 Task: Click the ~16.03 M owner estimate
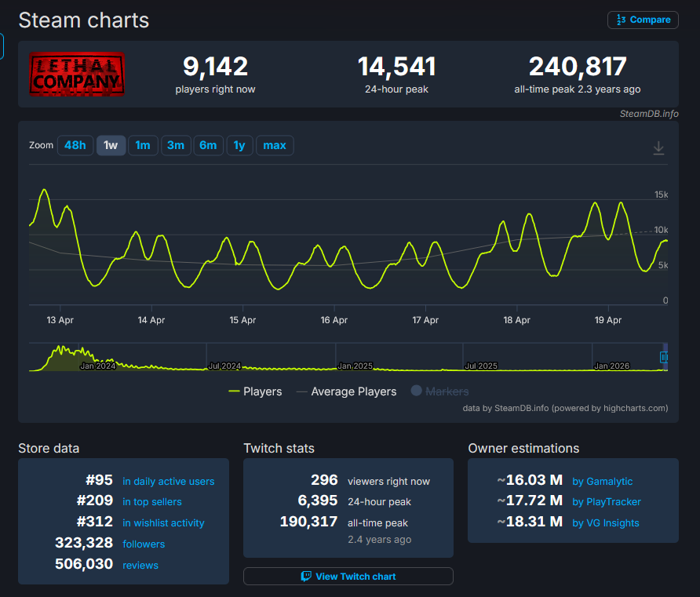[530, 480]
